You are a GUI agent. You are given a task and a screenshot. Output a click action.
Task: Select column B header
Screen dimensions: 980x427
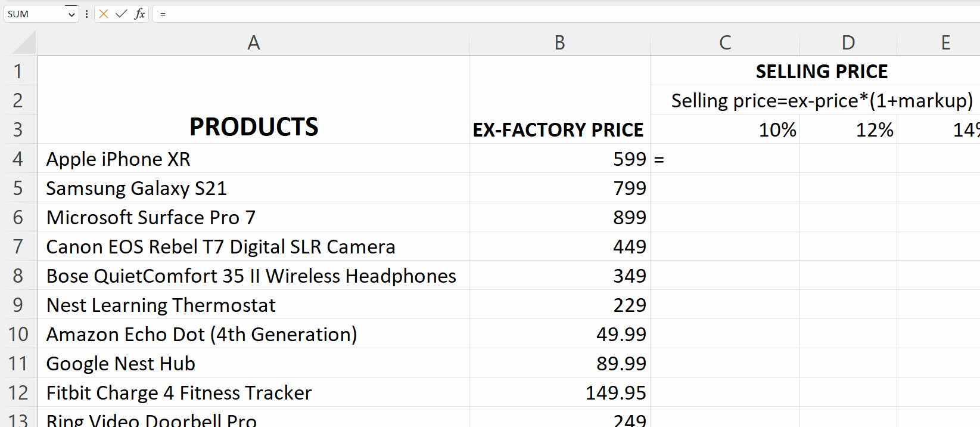559,42
